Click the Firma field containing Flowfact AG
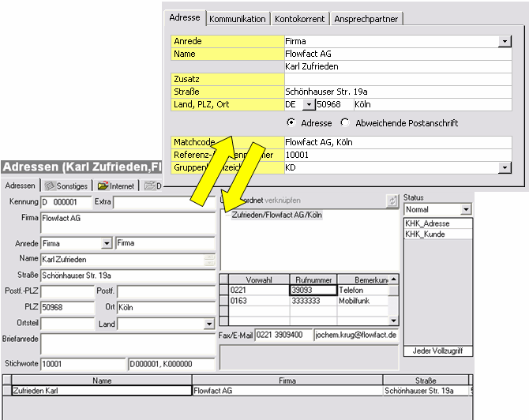 [x=128, y=223]
